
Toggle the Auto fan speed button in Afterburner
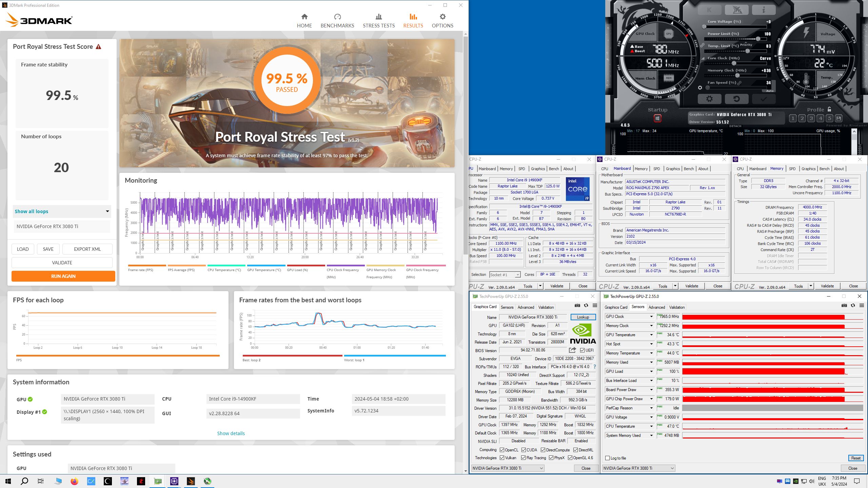[770, 91]
